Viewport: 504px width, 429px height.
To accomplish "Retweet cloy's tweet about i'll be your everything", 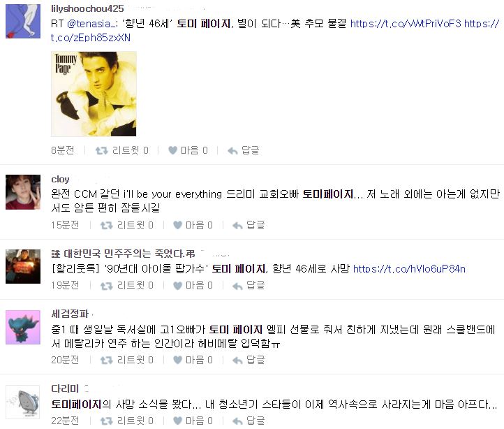I will [x=106, y=225].
